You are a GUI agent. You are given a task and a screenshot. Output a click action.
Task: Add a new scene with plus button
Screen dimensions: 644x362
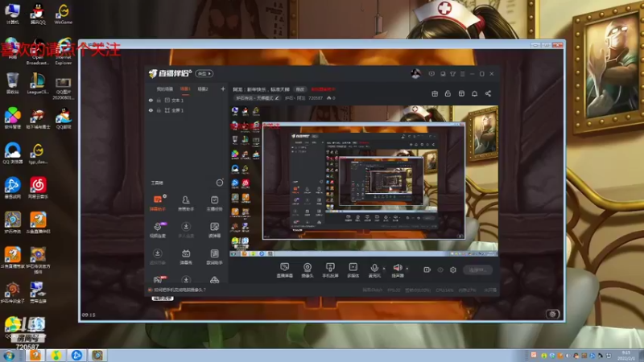223,88
